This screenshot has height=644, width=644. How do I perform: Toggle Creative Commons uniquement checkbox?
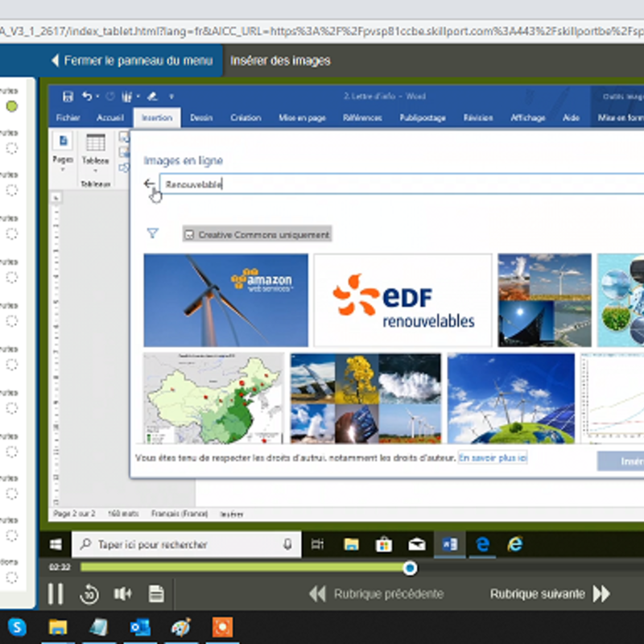[189, 234]
